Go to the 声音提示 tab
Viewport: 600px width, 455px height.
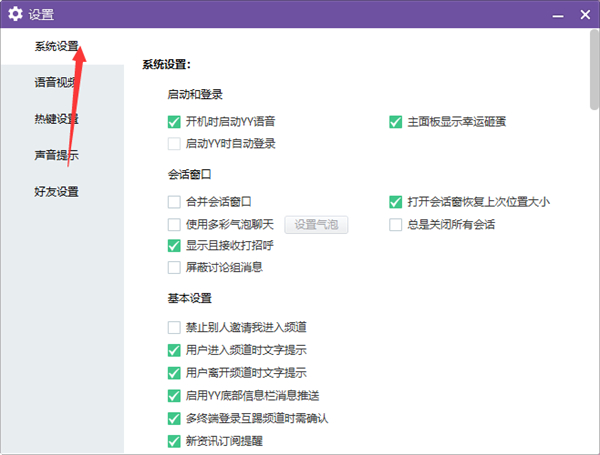click(56, 155)
